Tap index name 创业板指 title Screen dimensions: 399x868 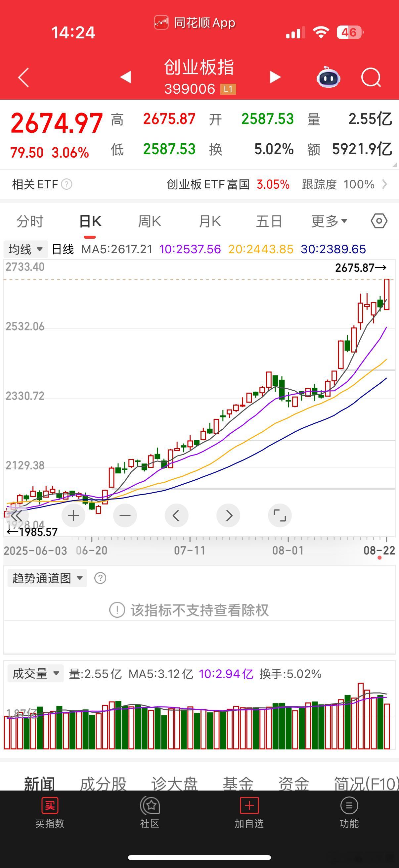(199, 67)
